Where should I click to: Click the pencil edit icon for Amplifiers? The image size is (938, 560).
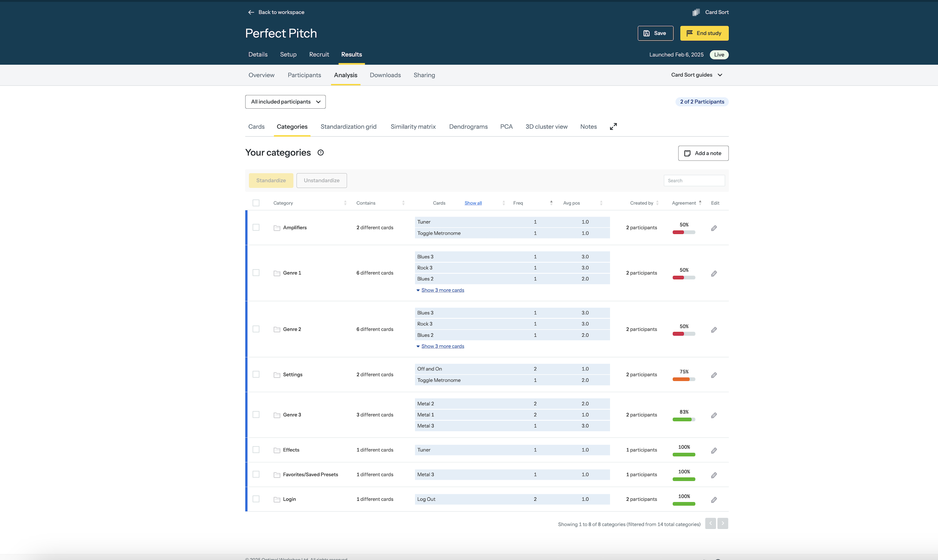714,228
